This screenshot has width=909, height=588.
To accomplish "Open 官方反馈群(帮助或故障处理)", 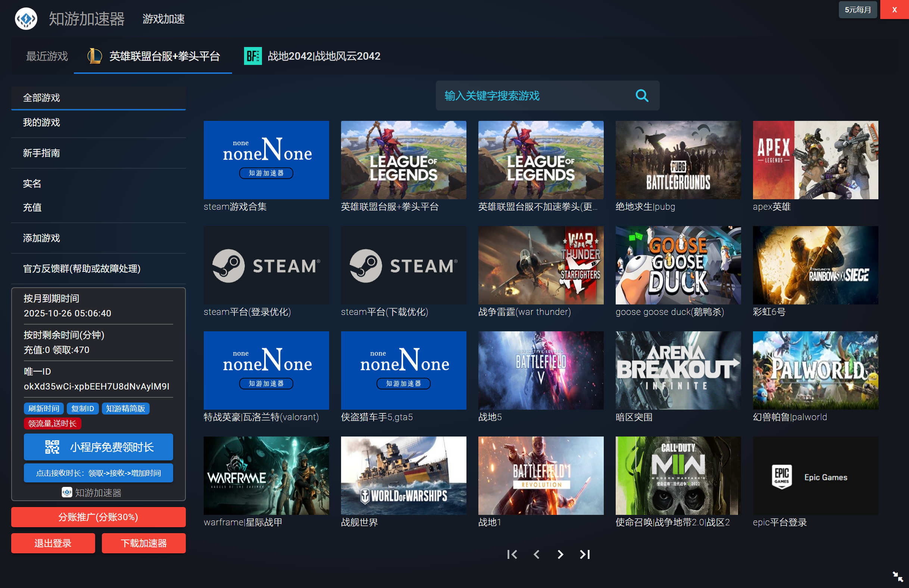I will coord(98,268).
